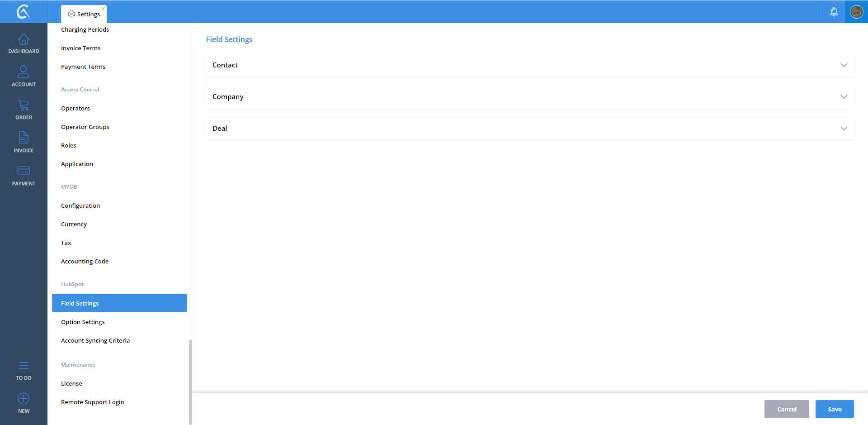The width and height of the screenshot is (868, 425).
Task: Click the Cancel button
Action: coord(786,409)
